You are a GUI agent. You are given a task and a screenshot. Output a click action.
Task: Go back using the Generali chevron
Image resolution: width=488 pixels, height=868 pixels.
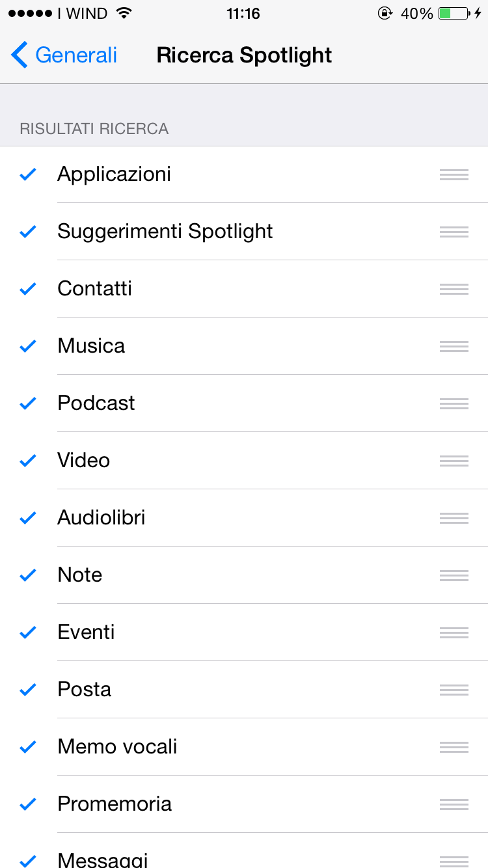20,55
